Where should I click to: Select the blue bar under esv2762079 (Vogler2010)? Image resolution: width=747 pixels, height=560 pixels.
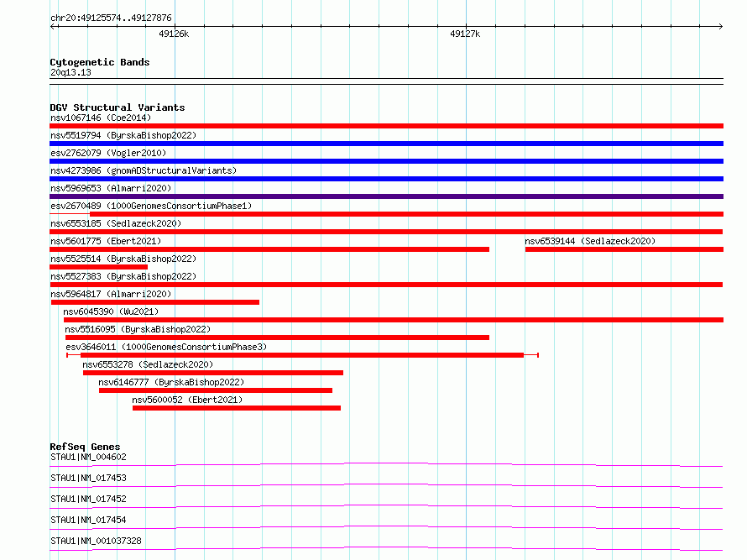point(386,161)
